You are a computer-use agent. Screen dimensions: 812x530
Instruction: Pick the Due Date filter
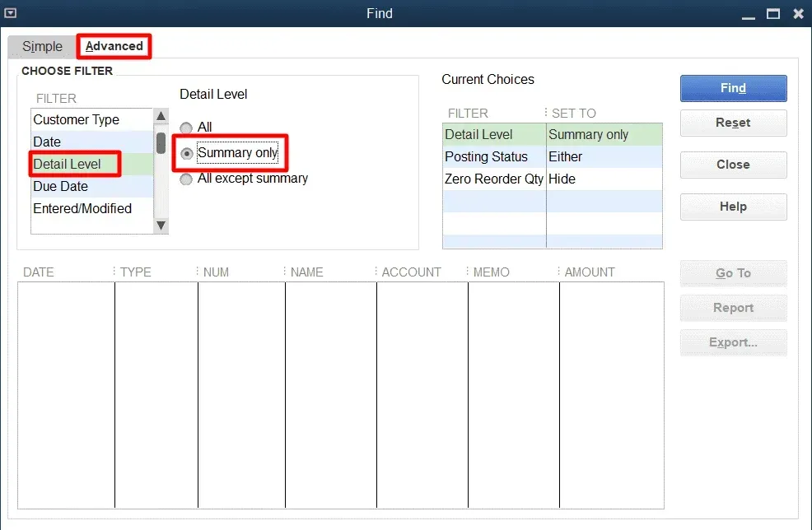pos(60,187)
